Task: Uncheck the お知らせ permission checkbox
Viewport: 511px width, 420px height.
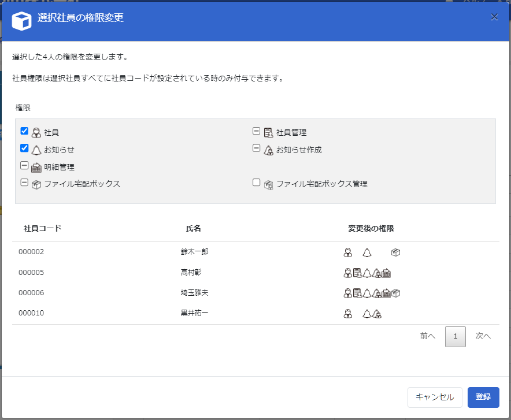Action: (24, 148)
